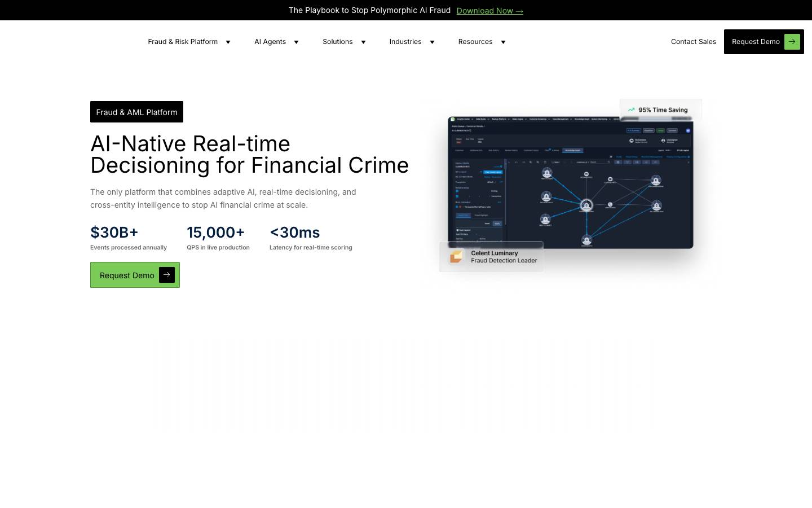This screenshot has width=812, height=508.
Task: Click the <30ms statistic
Action: click(x=295, y=232)
